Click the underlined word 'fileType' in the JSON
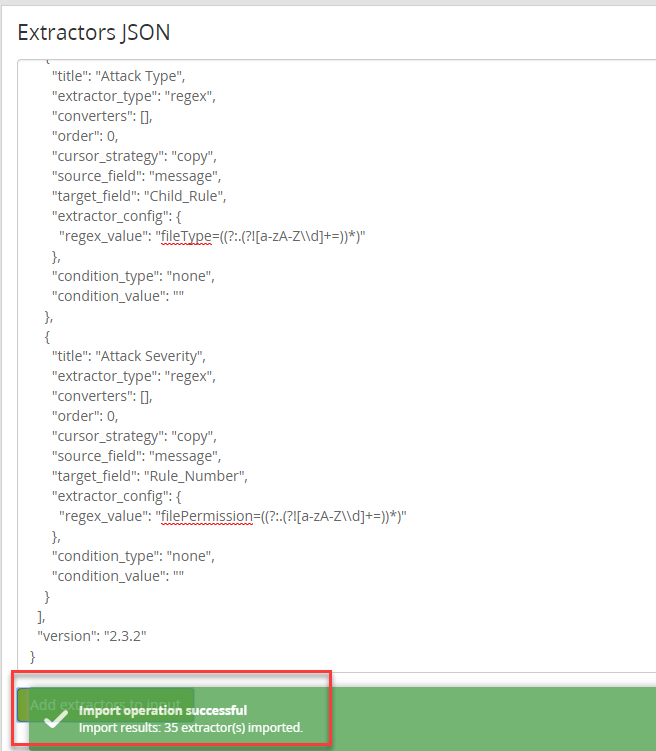This screenshot has width=656, height=751. (x=186, y=236)
